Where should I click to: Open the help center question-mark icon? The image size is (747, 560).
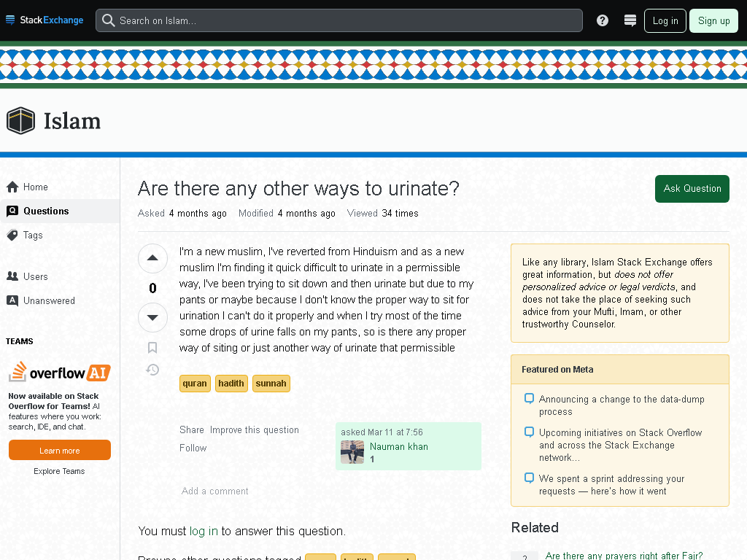click(x=602, y=20)
